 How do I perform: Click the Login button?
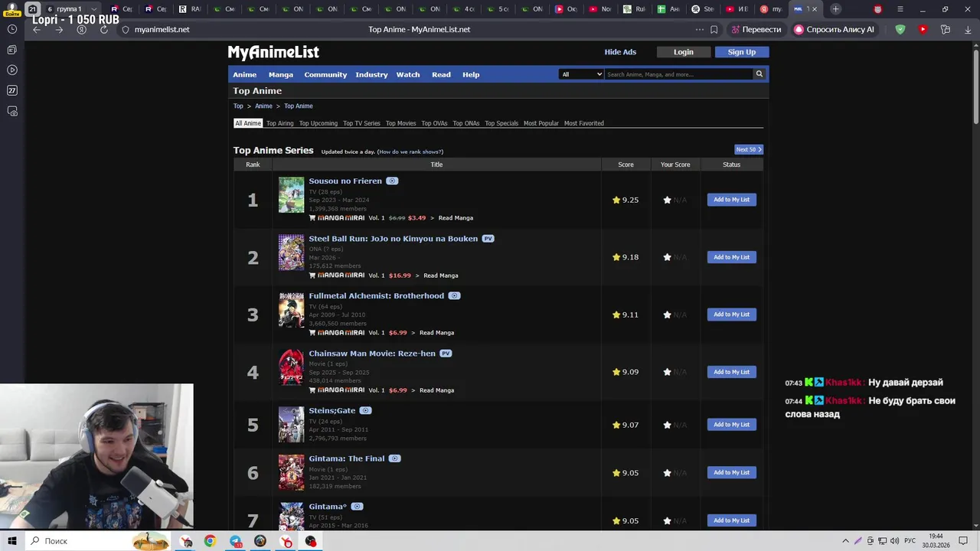coord(684,52)
